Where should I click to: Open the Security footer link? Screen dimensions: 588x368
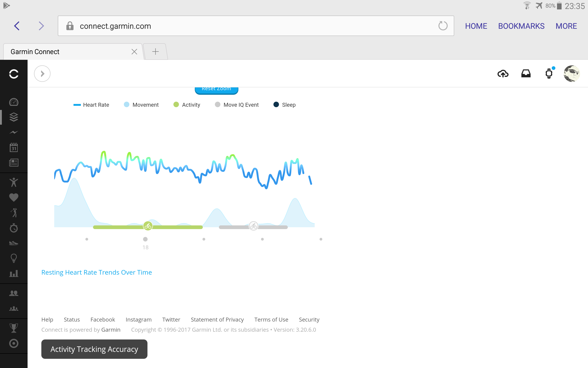[x=309, y=319]
